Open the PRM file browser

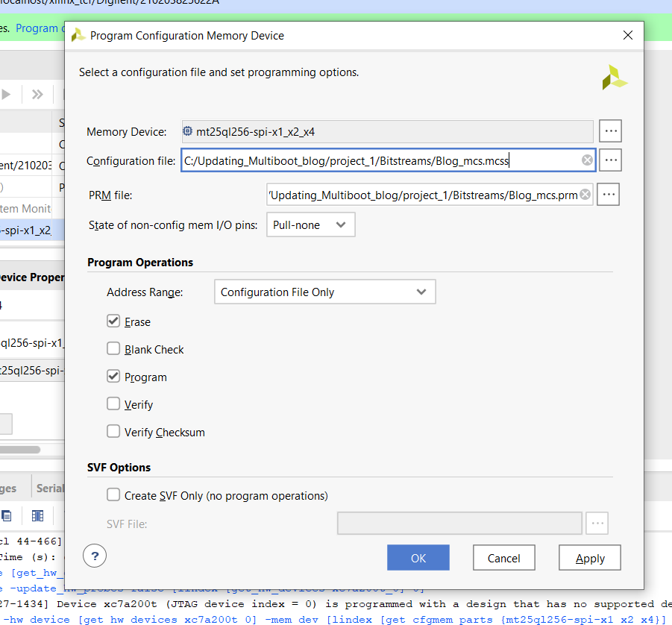point(608,195)
